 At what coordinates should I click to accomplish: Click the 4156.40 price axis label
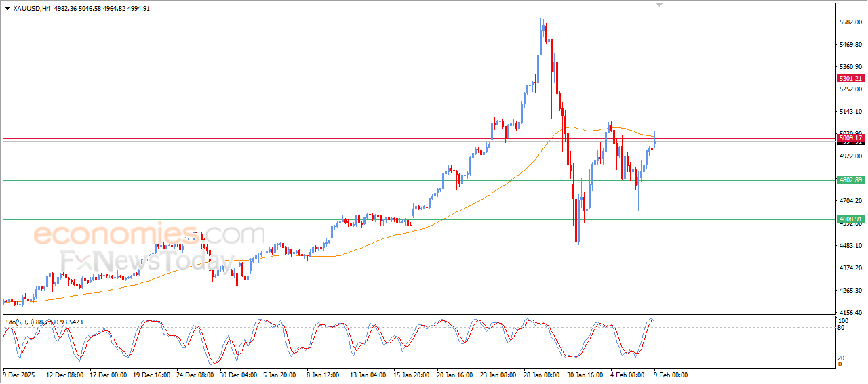coord(849,313)
